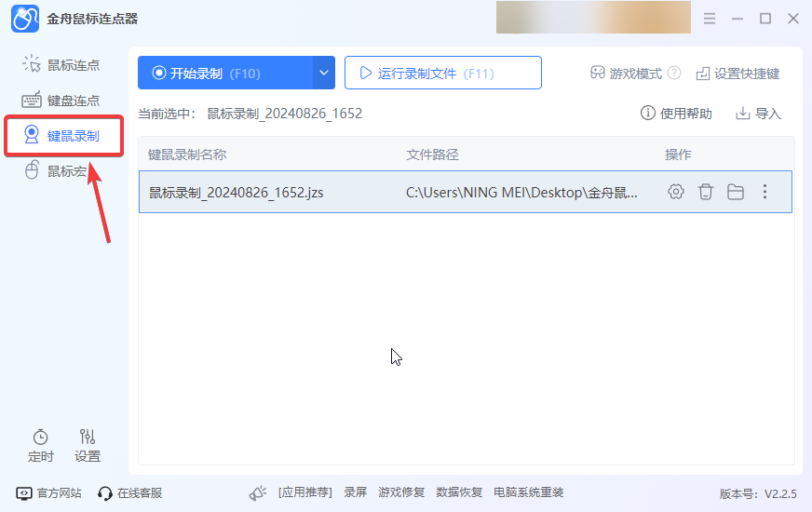Maximize the application window
The width and height of the screenshot is (812, 512).
765,19
